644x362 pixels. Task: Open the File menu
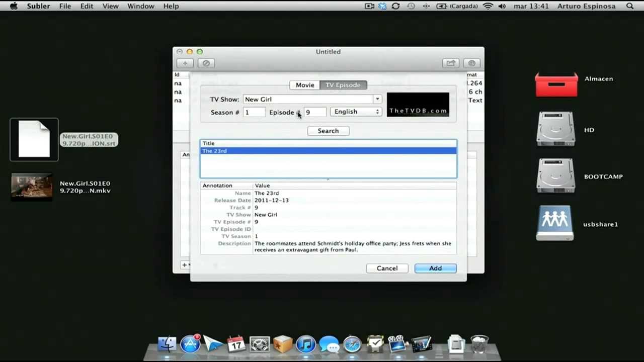coord(65,6)
